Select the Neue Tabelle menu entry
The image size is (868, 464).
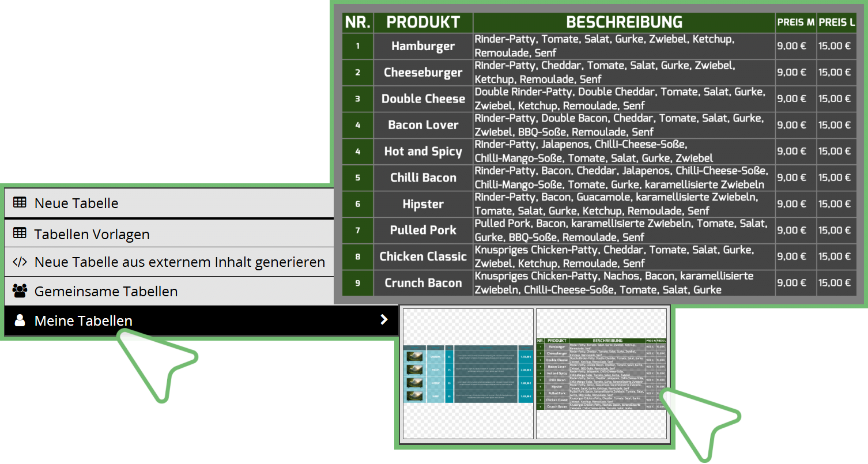click(x=169, y=203)
